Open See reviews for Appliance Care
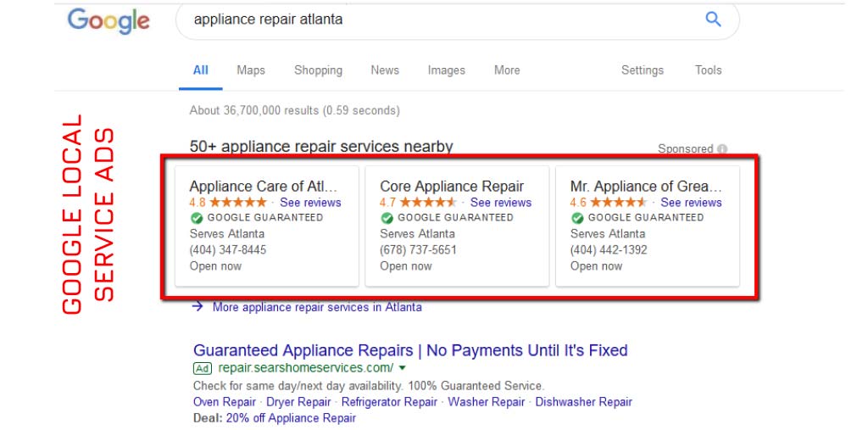868x430 pixels. point(310,202)
